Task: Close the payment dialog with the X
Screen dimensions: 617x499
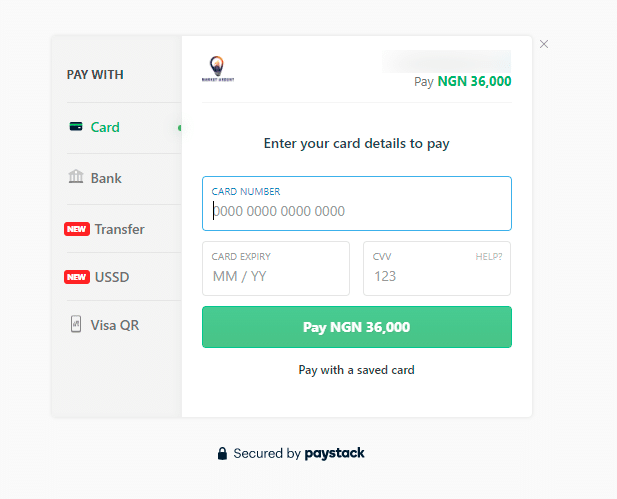Action: click(x=544, y=44)
